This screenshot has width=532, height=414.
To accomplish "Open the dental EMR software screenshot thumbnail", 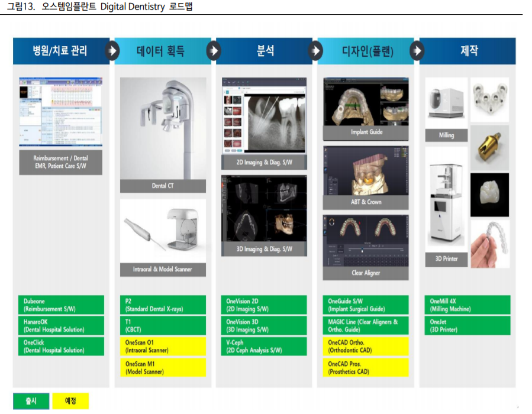I will [61, 112].
